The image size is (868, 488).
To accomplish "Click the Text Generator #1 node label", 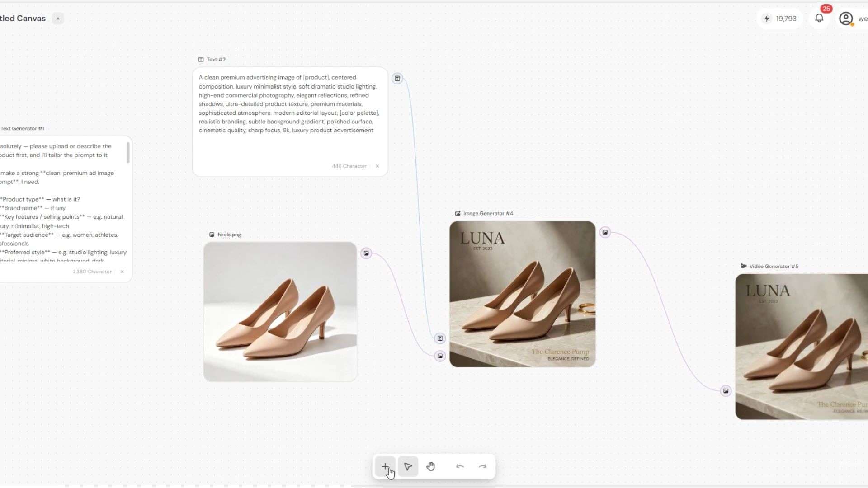I will coord(22,128).
